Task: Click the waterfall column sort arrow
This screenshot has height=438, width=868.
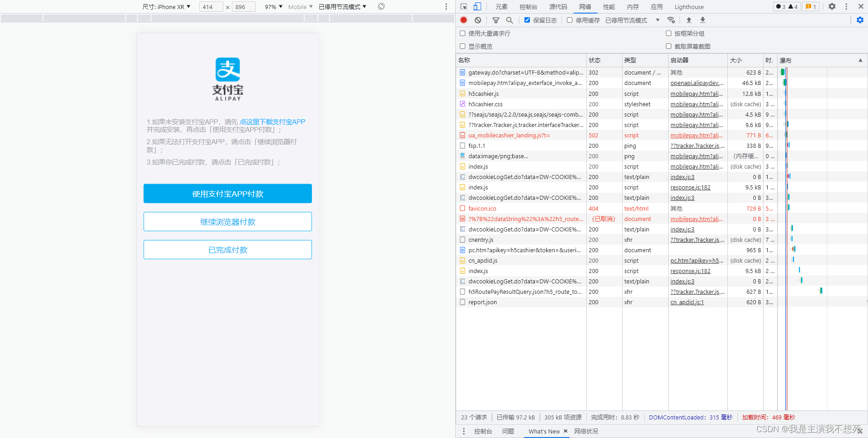Action: (860, 60)
